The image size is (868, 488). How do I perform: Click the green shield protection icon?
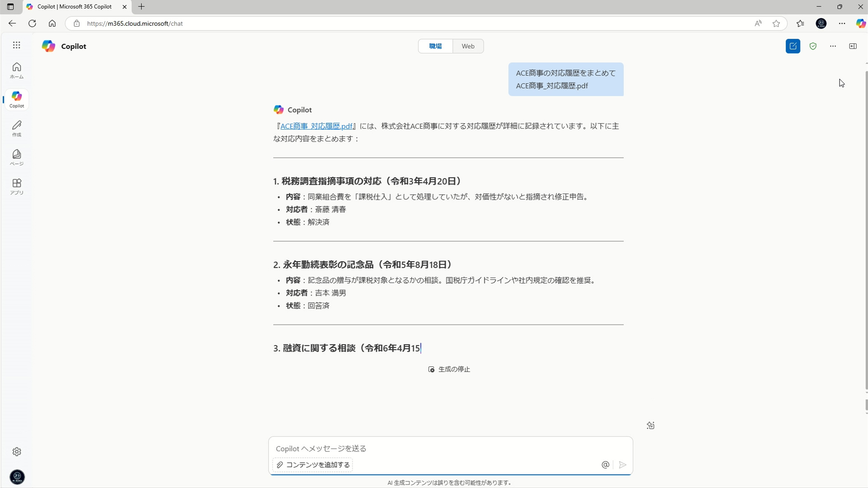pos(813,46)
